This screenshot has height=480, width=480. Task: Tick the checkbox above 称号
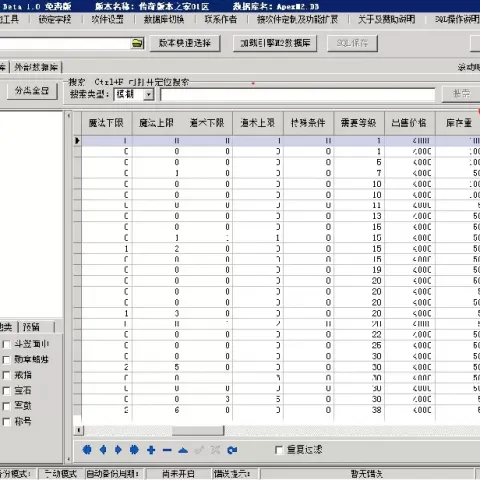click(x=6, y=406)
